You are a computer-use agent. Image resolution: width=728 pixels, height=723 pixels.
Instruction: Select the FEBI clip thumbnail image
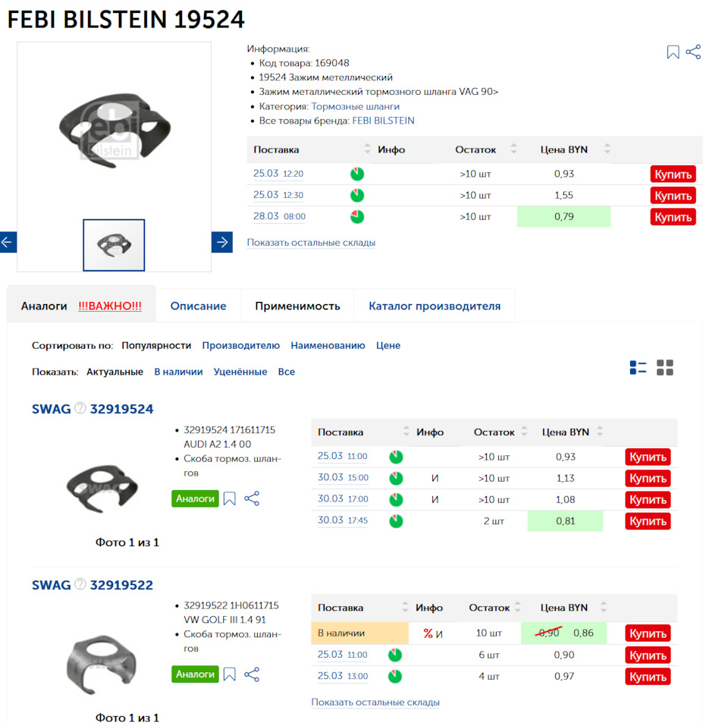(x=114, y=244)
